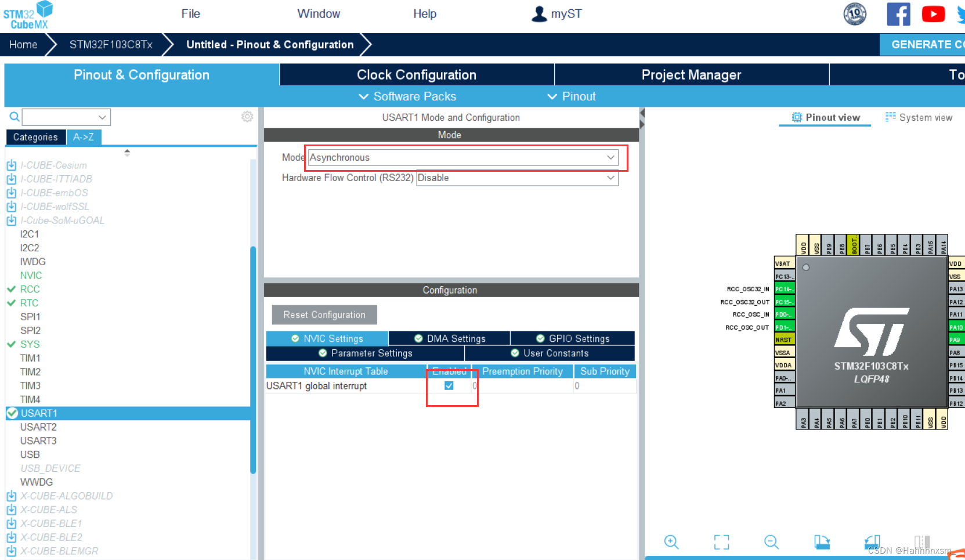The width and height of the screenshot is (965, 560).
Task: Click download icon beside X-CUBE-BLE1
Action: point(12,523)
